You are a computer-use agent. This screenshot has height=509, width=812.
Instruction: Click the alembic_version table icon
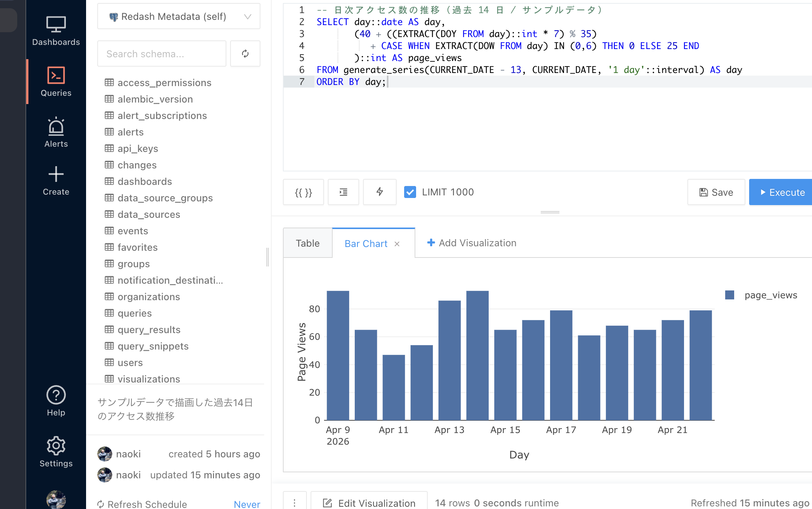(109, 99)
